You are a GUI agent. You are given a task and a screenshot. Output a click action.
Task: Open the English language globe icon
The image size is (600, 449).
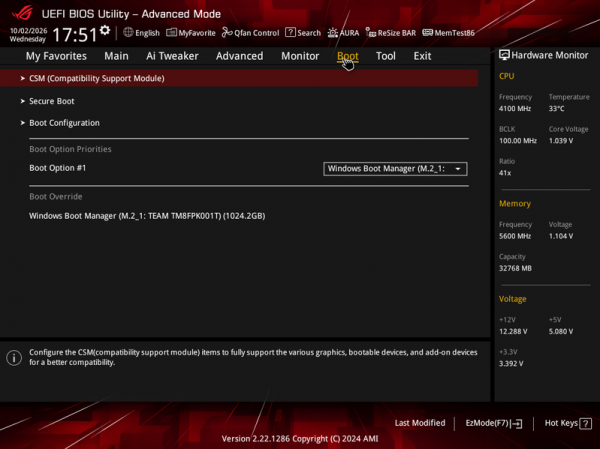(128, 33)
